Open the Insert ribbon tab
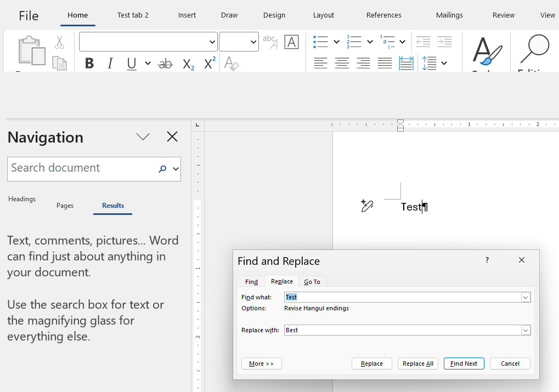The width and height of the screenshot is (559, 392). click(x=187, y=15)
